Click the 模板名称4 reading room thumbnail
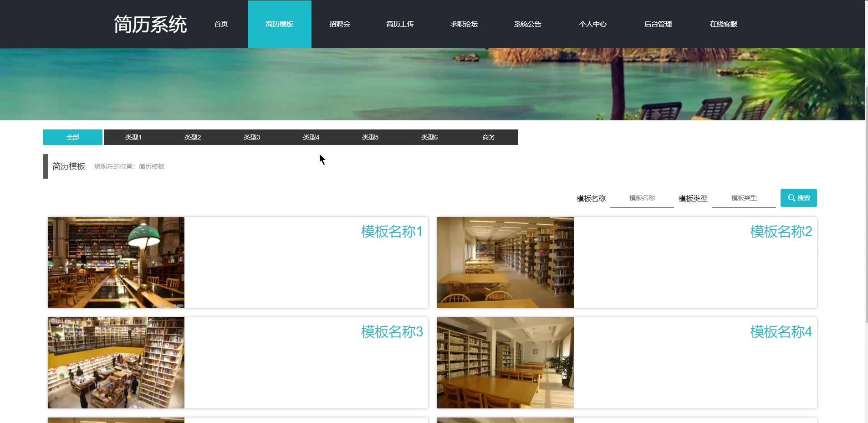868x423 pixels. click(505, 363)
